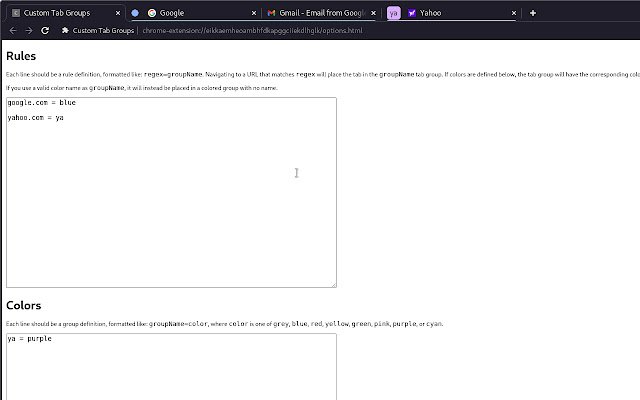Click the Custom Tab Groups favicon
This screenshot has height=400, width=640.
pos(16,13)
